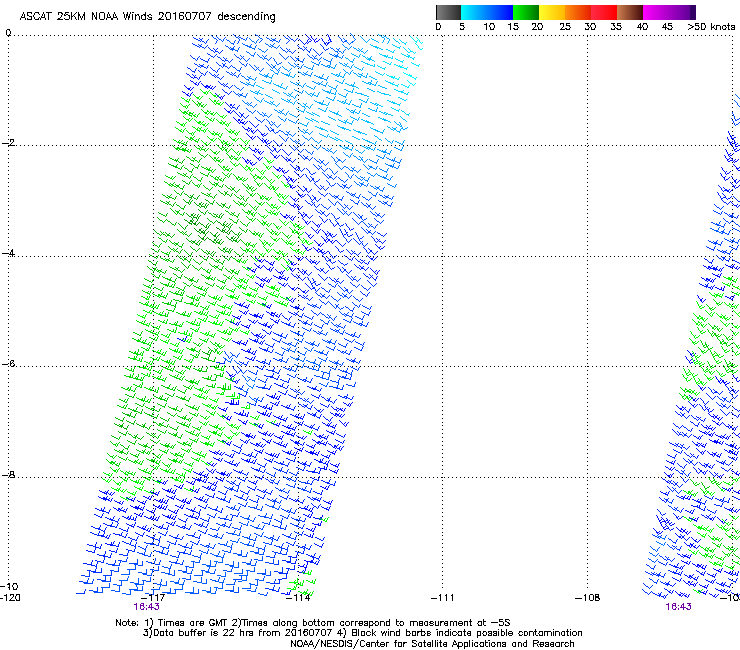This screenshot has width=740, height=650.
Task: Click the latitude axis label "-10"
Action: (x=9, y=586)
